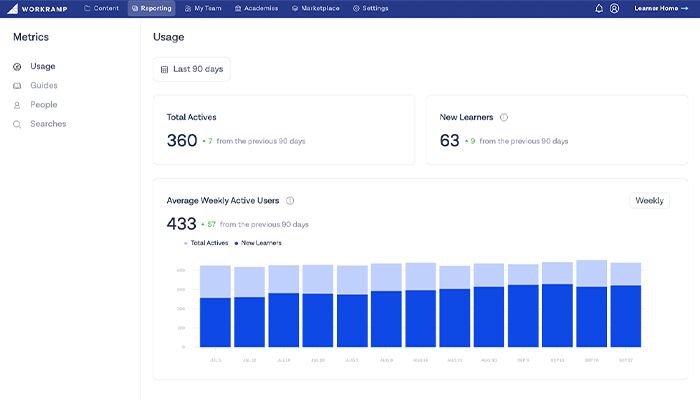Toggle New Learners legend series

coord(259,243)
